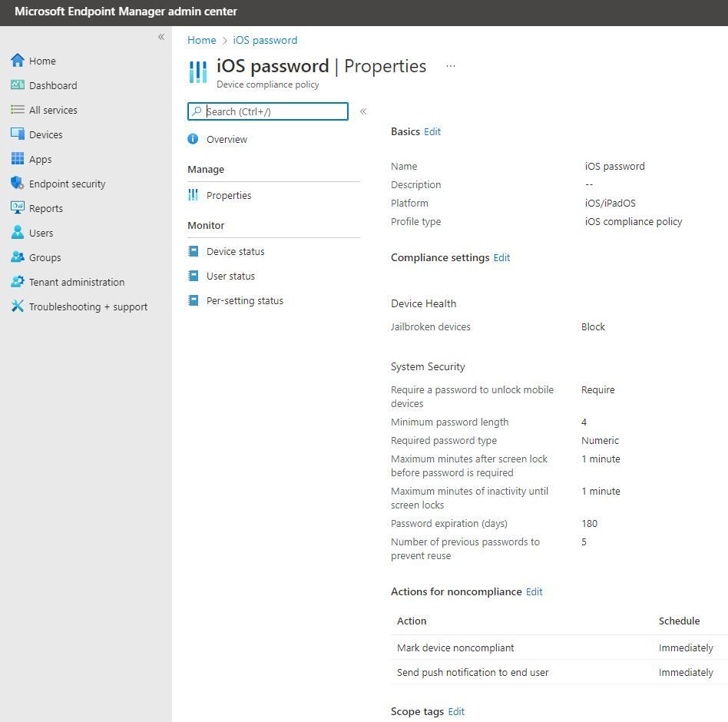The height and width of the screenshot is (722, 728).
Task: Click the User status notebook icon
Action: 194,276
